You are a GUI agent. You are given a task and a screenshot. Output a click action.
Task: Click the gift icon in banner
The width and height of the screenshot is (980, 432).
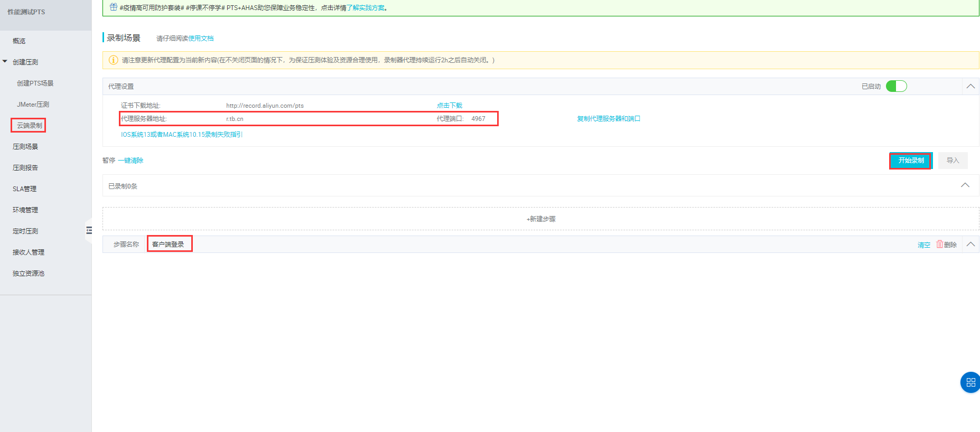(x=113, y=7)
